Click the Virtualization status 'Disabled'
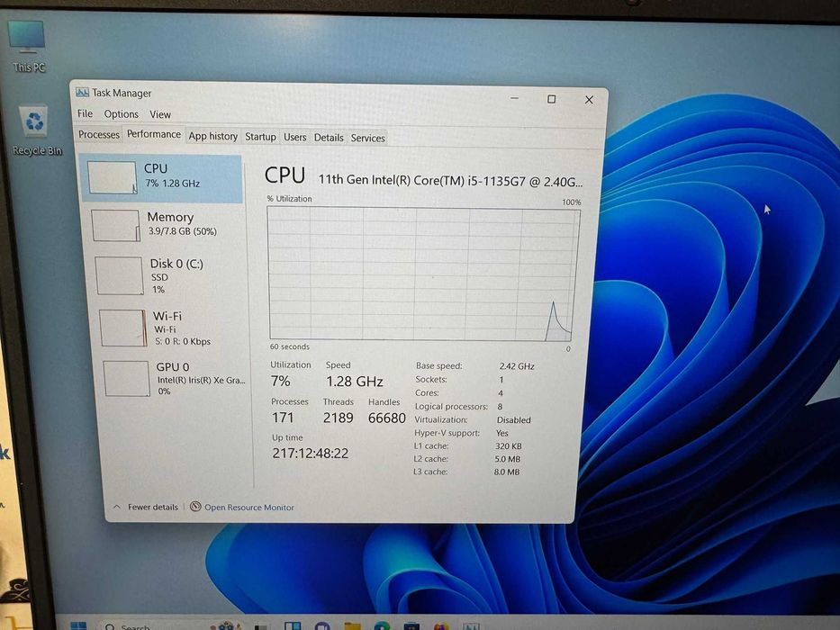The image size is (840, 630). coord(514,420)
